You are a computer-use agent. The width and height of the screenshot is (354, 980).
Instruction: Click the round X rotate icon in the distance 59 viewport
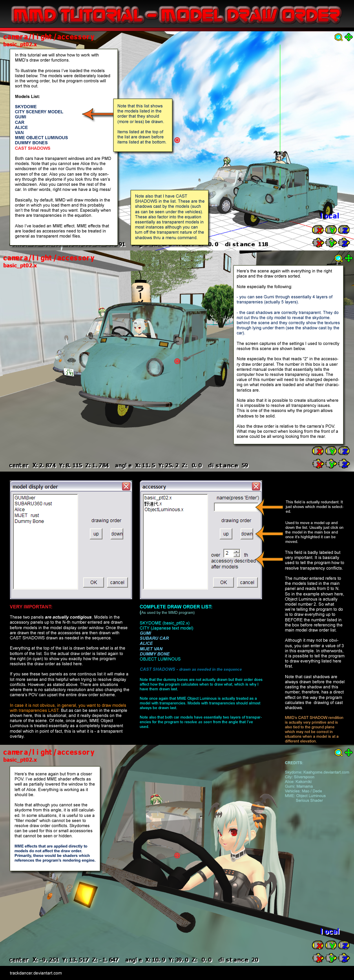[x=318, y=451]
